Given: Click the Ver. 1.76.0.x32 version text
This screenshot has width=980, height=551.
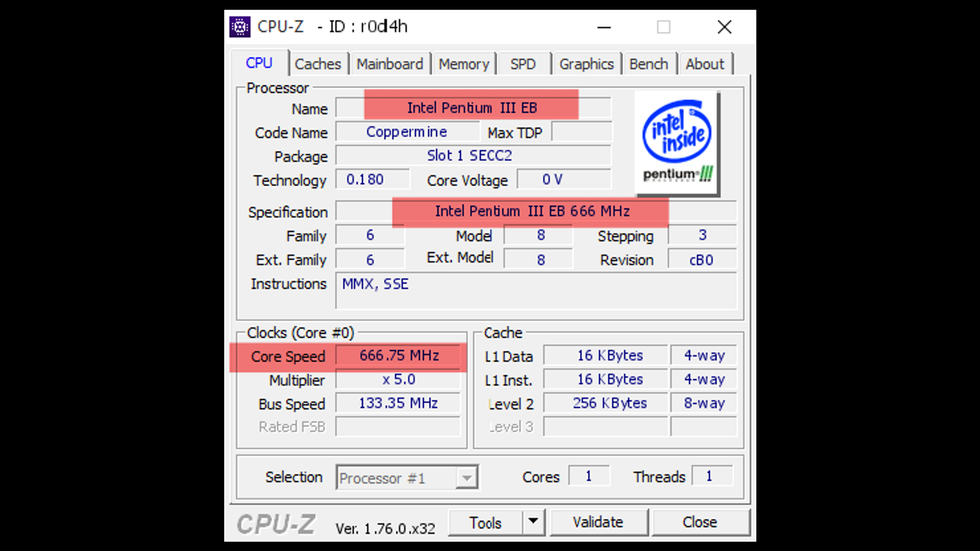Looking at the screenshot, I should tap(385, 529).
